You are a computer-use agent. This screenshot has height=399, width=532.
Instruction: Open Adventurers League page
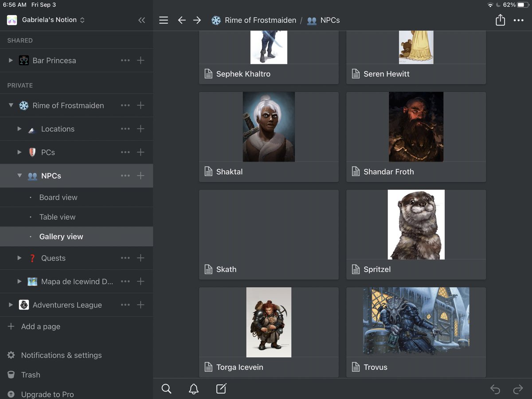click(x=67, y=305)
